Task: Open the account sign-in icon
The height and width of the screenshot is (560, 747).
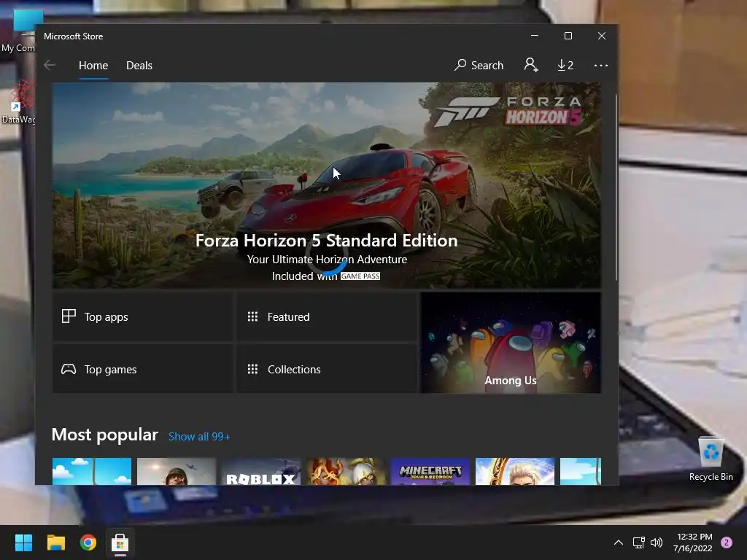Action: pos(531,65)
